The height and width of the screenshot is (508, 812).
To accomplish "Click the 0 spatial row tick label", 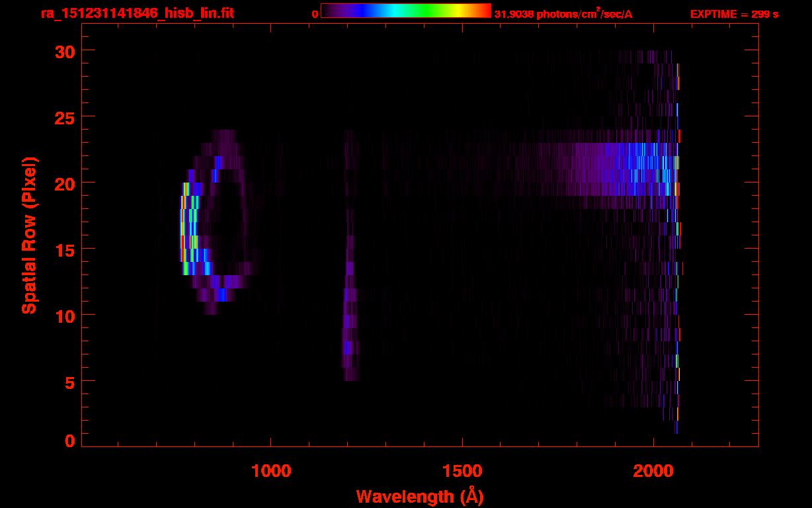I will tap(69, 441).
